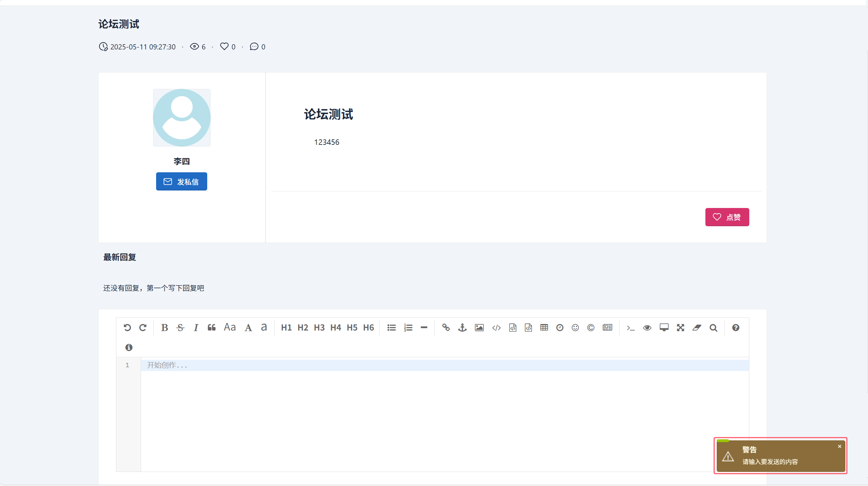
Task: Insert an unordered bullet list
Action: [x=391, y=328]
